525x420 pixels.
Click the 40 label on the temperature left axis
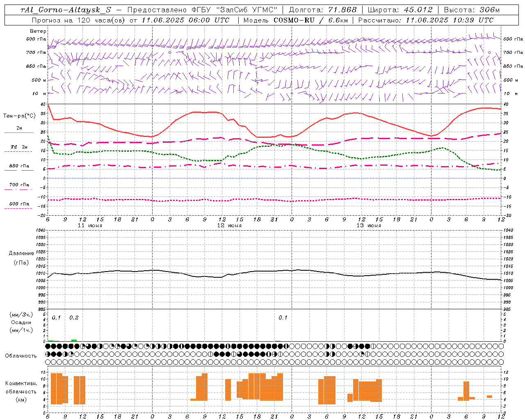click(x=43, y=105)
